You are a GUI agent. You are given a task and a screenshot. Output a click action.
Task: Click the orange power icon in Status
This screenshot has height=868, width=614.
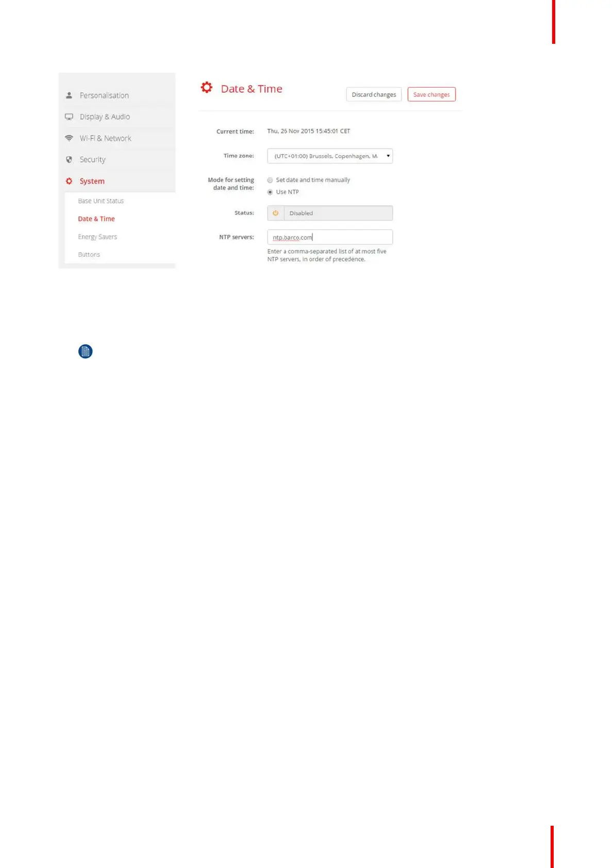click(276, 213)
